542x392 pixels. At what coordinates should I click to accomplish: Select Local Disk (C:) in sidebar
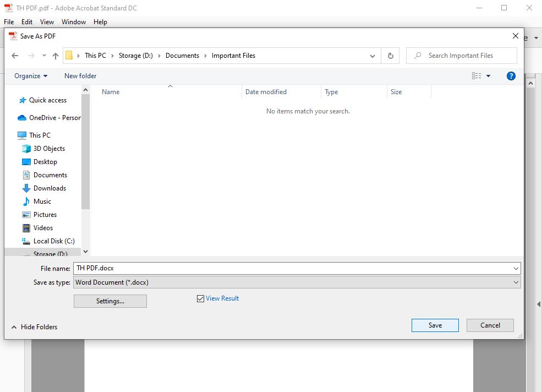[x=52, y=241]
